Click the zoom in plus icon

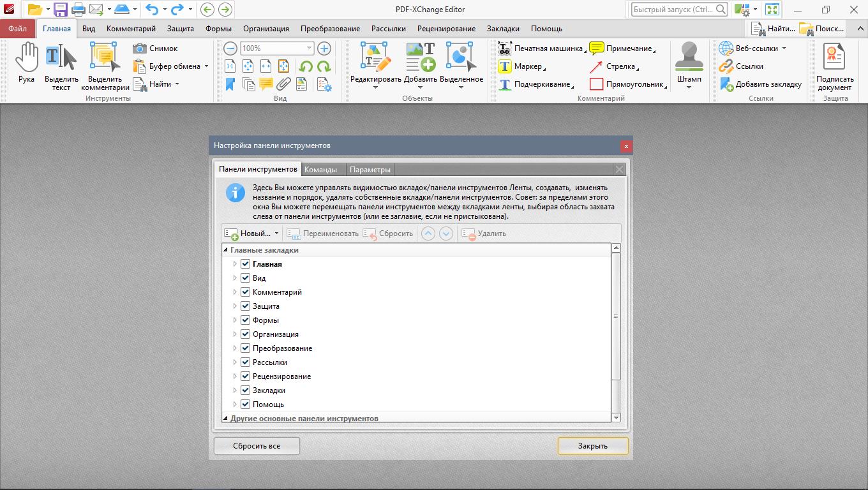pos(324,48)
